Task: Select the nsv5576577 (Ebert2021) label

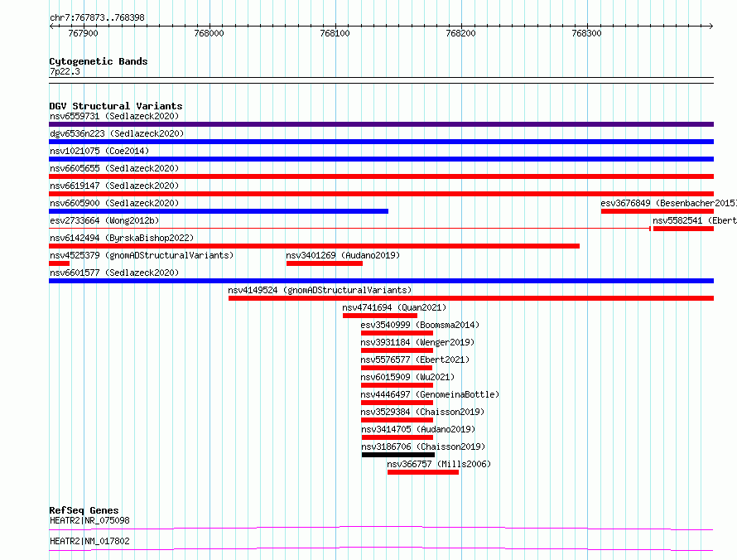Action: (x=415, y=360)
